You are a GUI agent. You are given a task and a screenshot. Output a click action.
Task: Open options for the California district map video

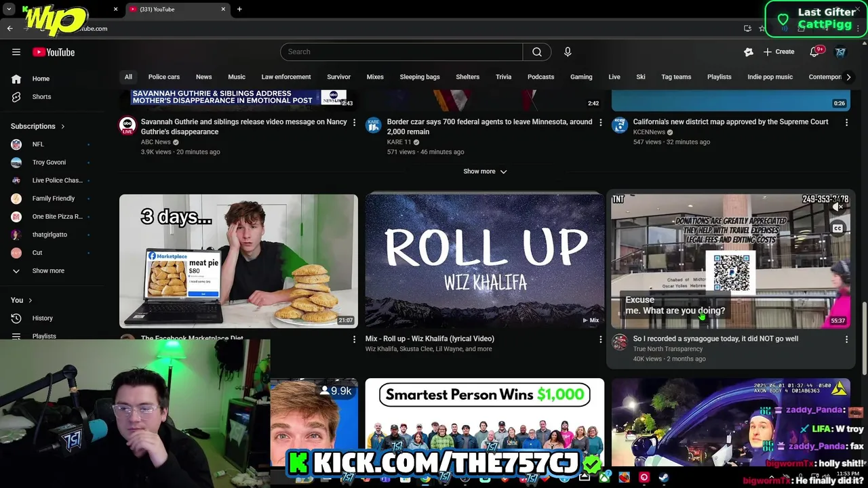coord(846,123)
